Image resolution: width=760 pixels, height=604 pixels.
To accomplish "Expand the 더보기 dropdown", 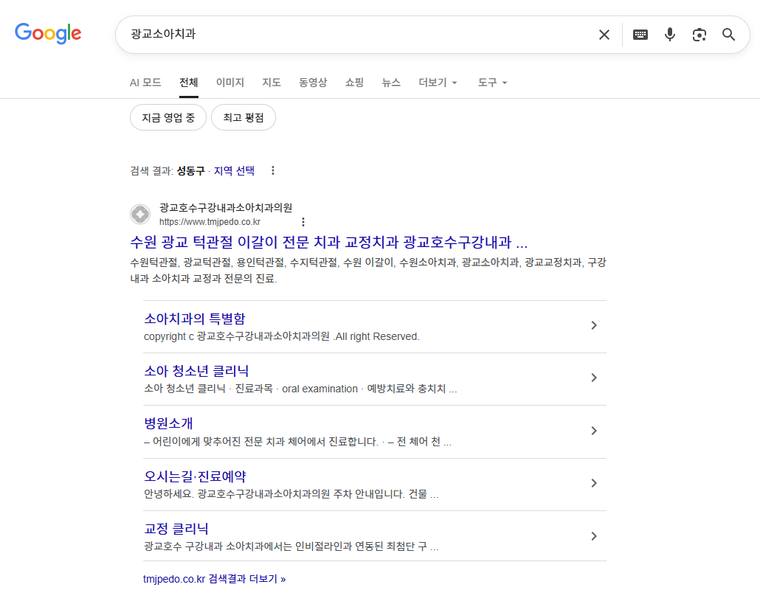I will click(438, 82).
